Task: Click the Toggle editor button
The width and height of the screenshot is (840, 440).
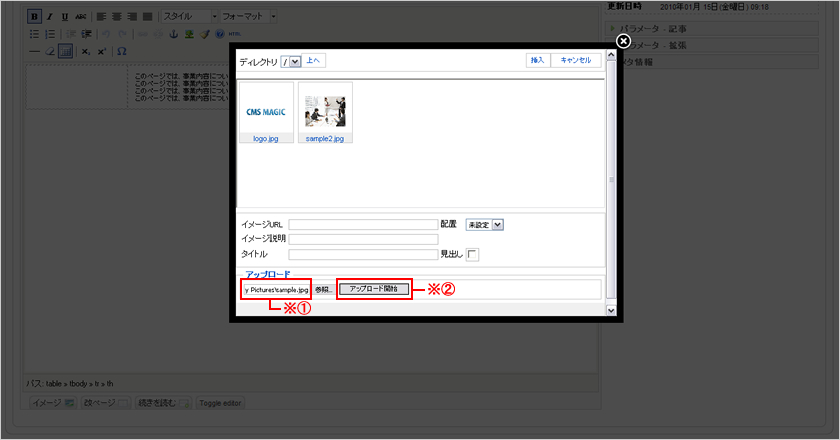Action: [220, 403]
